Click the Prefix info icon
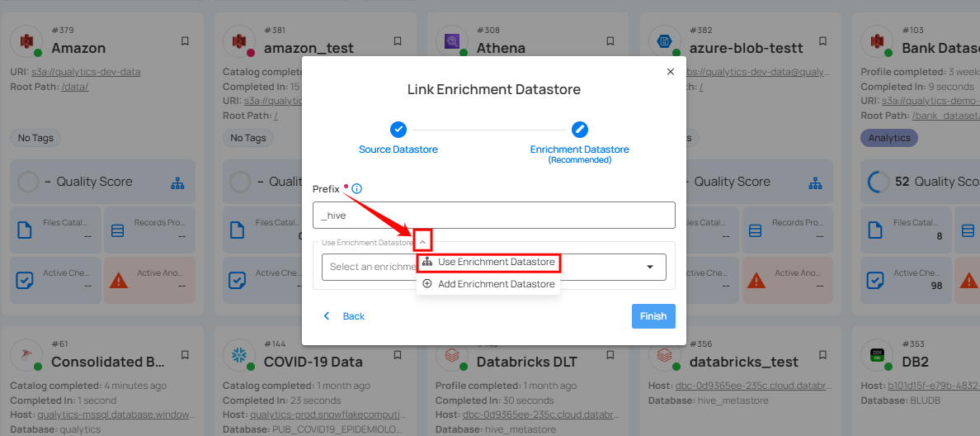The image size is (980, 436). (356, 189)
